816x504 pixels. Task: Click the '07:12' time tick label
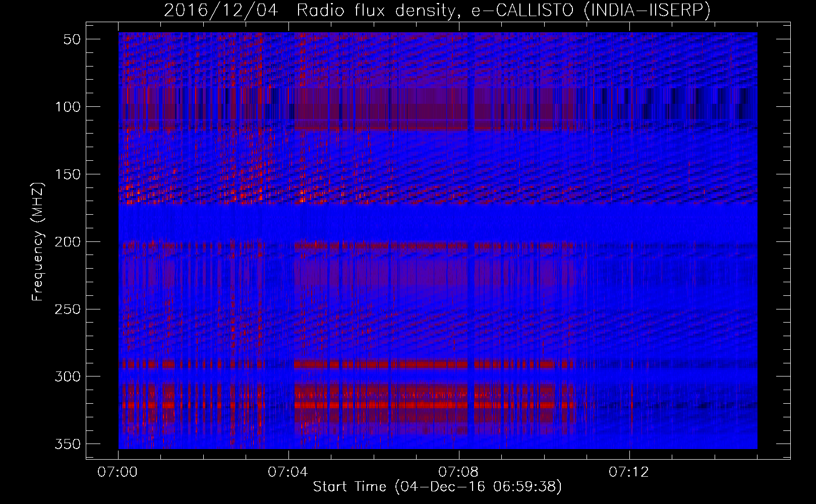pyautogui.click(x=629, y=472)
